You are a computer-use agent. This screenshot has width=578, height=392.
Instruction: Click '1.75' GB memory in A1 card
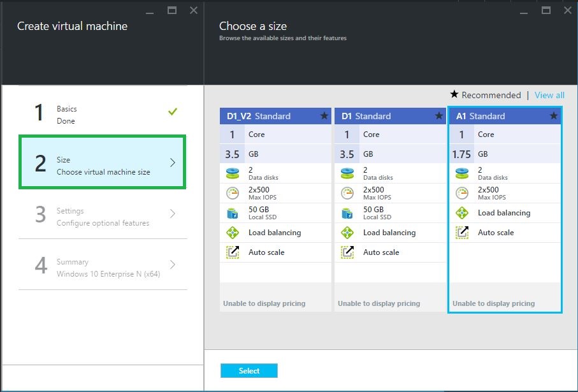pos(461,154)
